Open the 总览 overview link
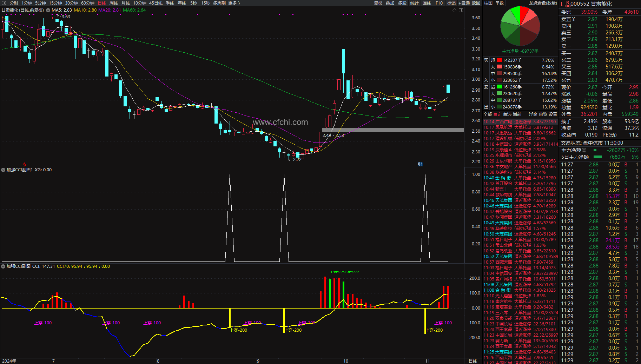The width and height of the screenshot is (641, 364). point(543,114)
